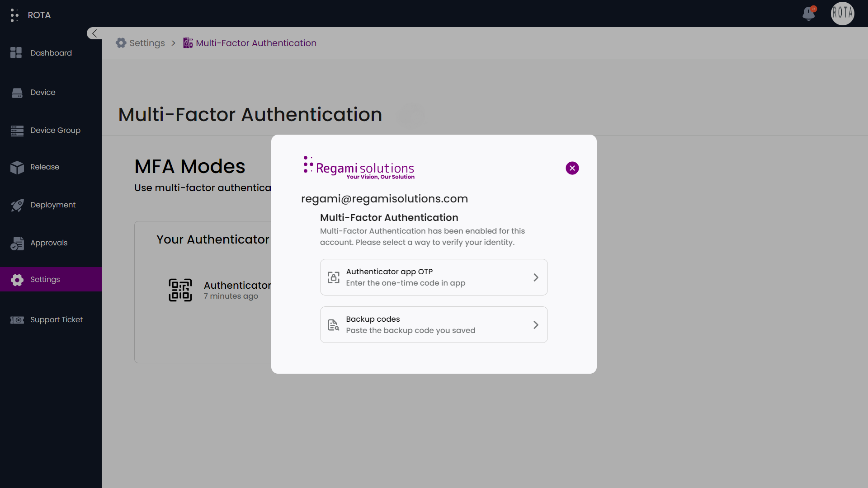Image resolution: width=868 pixels, height=488 pixels.
Task: Click the Authenticator QR code icon
Action: click(180, 290)
